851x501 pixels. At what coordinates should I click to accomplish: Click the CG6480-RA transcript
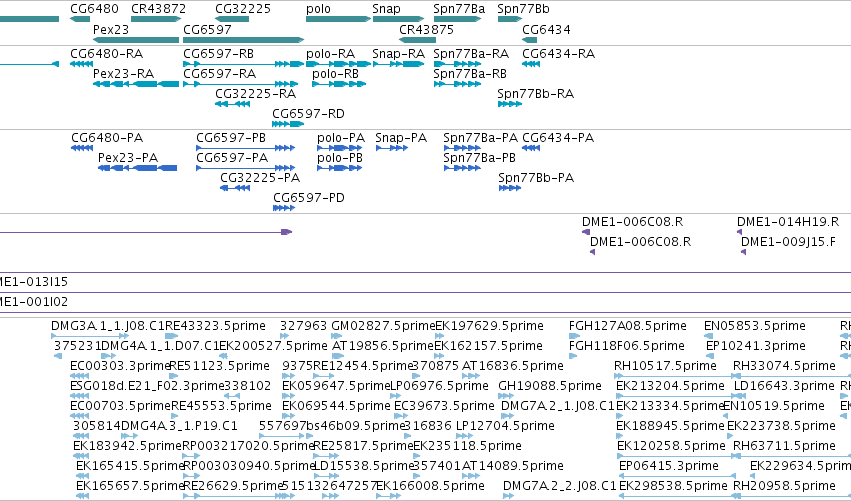(81, 64)
